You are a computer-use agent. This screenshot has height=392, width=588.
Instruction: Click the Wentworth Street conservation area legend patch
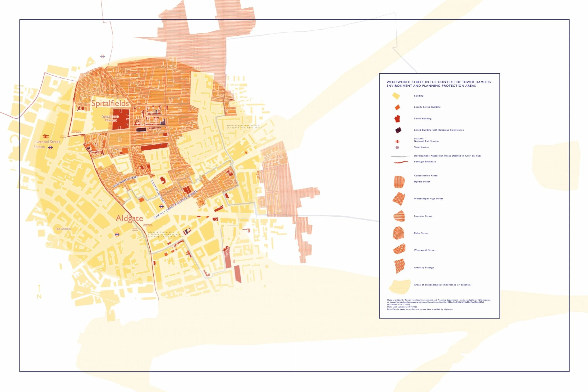point(399,249)
